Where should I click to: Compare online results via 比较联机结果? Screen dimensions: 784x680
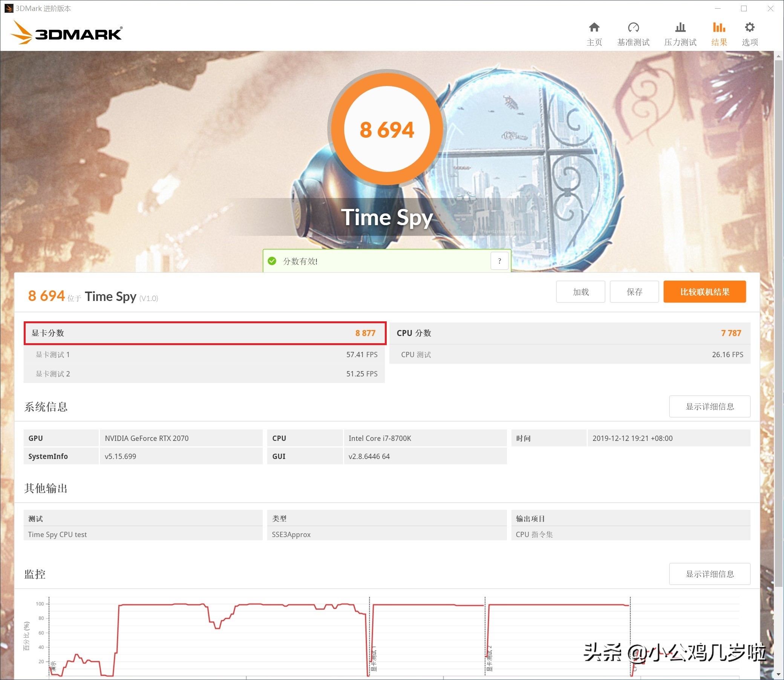(704, 292)
